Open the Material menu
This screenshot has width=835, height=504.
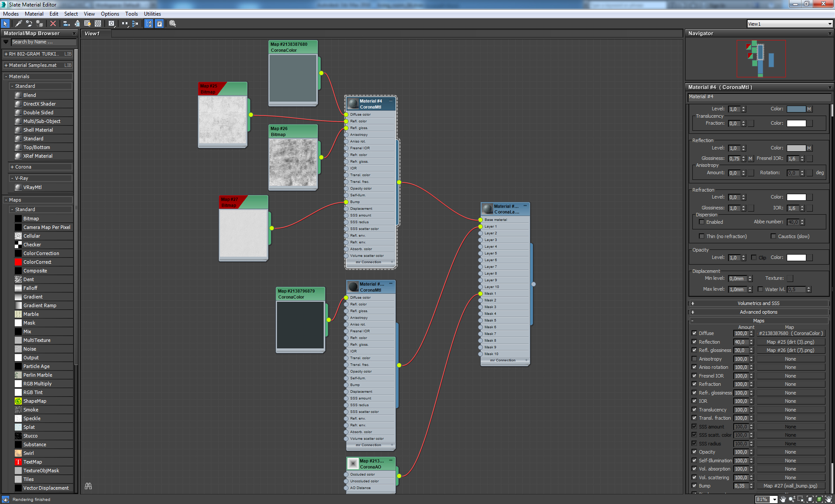click(x=34, y=14)
